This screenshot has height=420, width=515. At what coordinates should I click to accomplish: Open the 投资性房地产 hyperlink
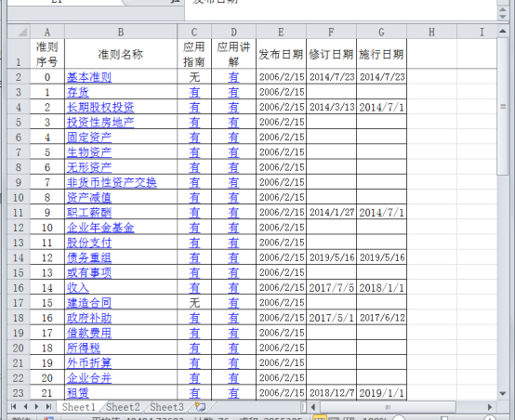(100, 123)
